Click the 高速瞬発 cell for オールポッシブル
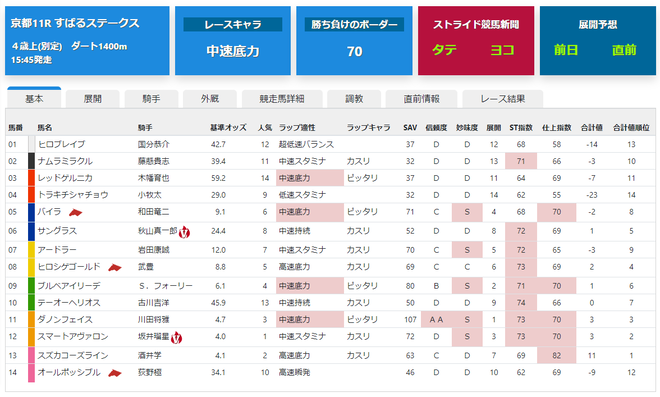Viewport: 660px width, 397px height. (x=294, y=373)
